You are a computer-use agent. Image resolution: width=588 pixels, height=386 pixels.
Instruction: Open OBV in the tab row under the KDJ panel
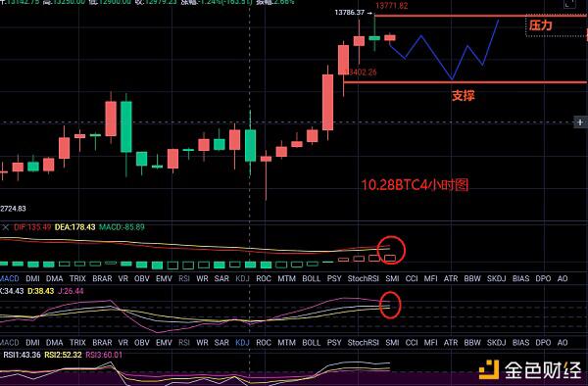click(x=142, y=343)
